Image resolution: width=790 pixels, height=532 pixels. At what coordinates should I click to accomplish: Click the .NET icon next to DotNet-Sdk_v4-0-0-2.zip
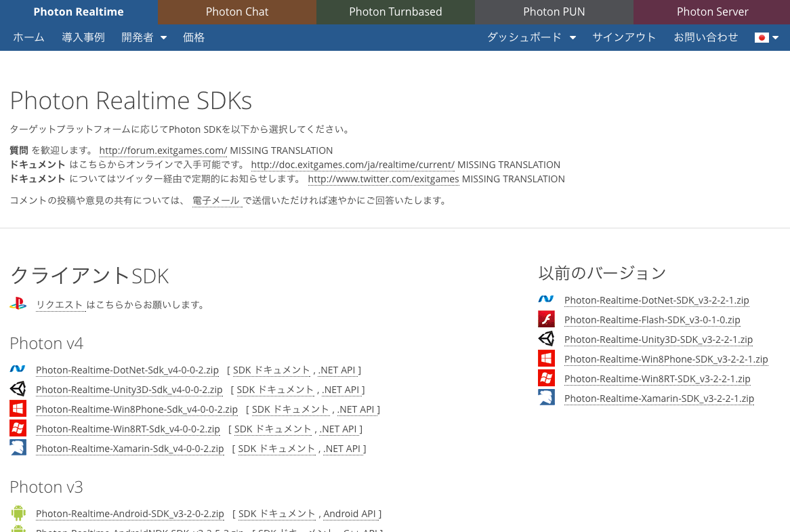pos(18,369)
